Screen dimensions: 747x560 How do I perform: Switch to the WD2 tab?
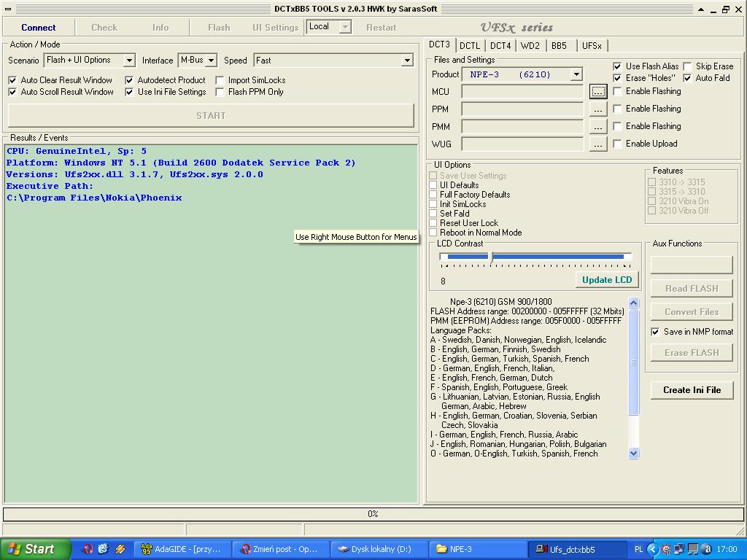click(x=530, y=46)
